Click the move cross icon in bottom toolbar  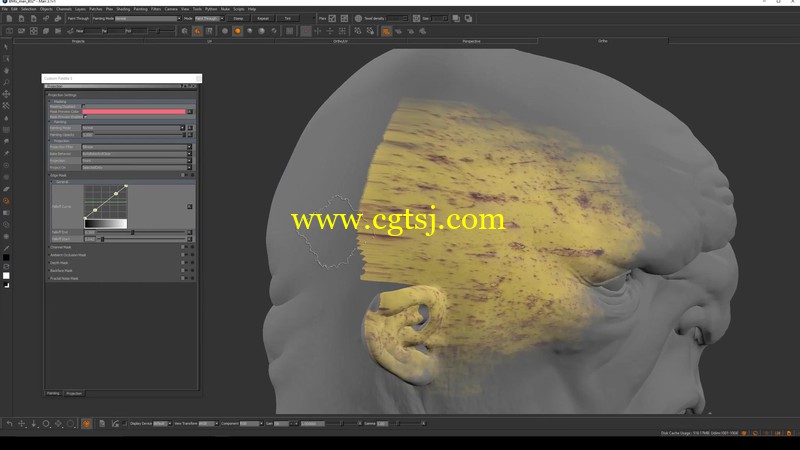[21, 423]
